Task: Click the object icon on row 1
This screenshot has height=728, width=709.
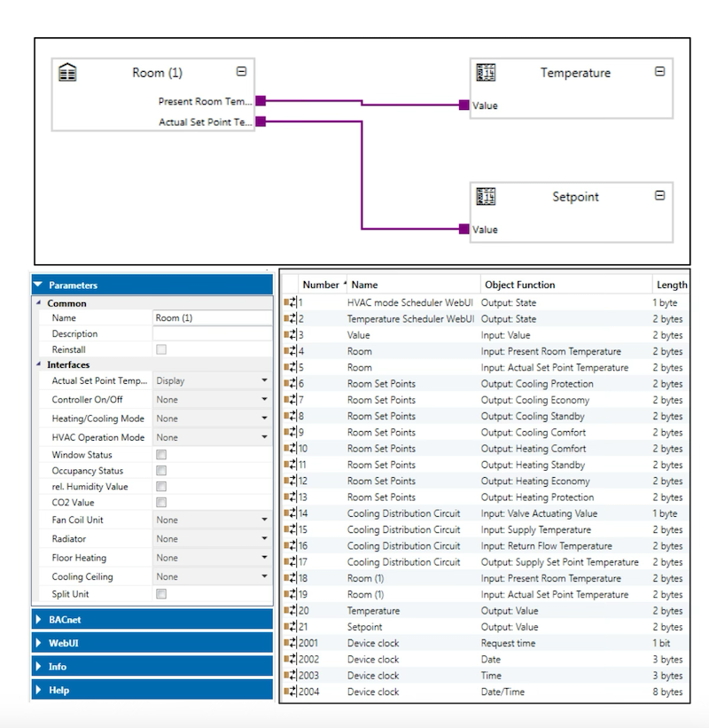Action: pyautogui.click(x=290, y=303)
